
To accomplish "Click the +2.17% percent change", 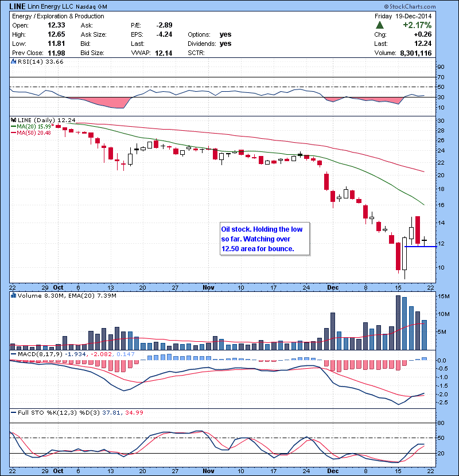I will (417, 25).
